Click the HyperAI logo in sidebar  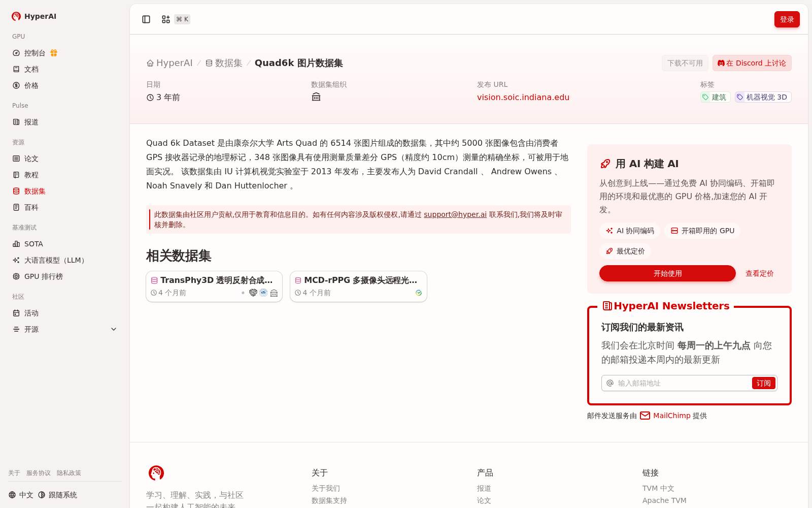[34, 16]
